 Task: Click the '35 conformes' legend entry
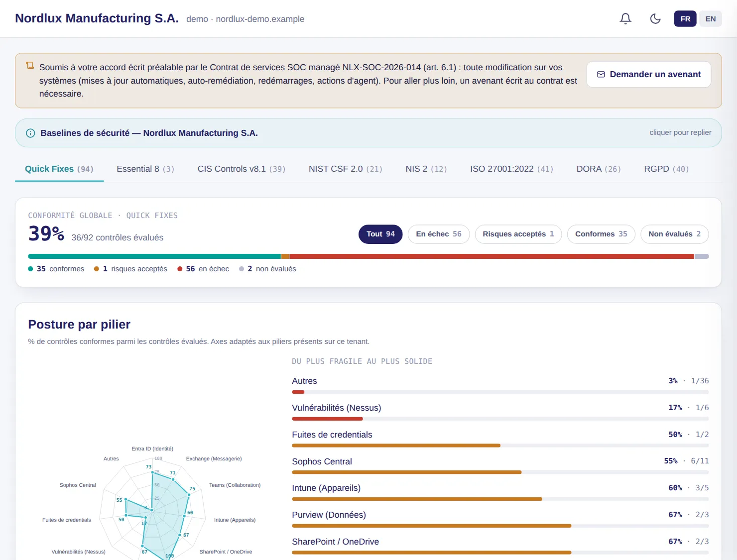coord(56,269)
